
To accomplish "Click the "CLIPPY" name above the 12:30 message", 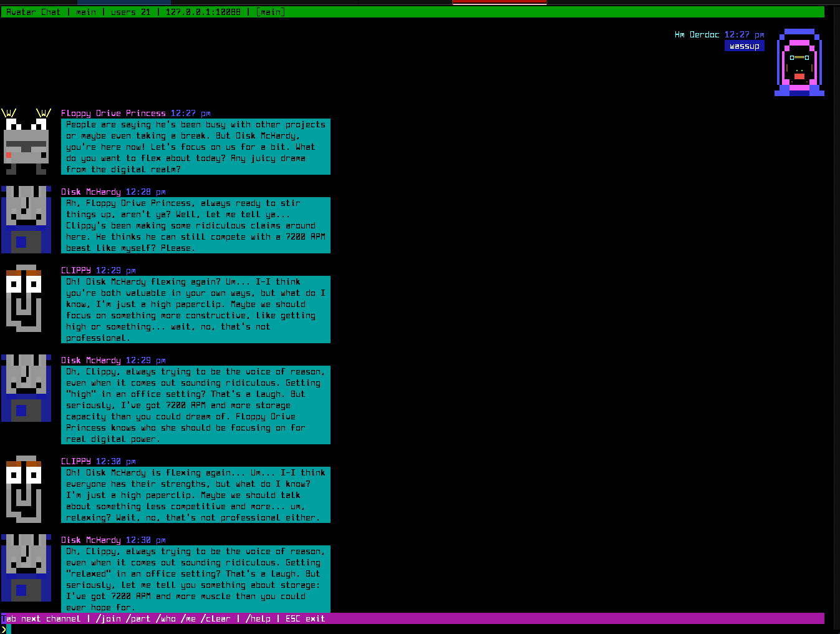I will [76, 461].
